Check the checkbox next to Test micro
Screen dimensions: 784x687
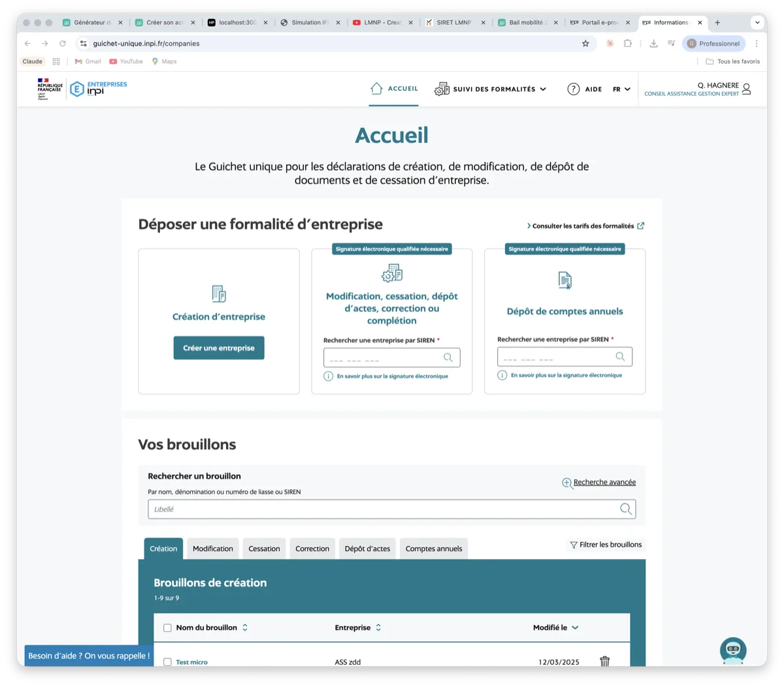pos(167,661)
